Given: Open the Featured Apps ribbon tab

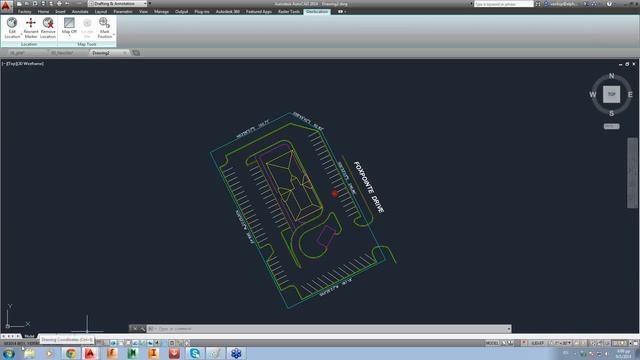Looking at the screenshot, I should 259,12.
